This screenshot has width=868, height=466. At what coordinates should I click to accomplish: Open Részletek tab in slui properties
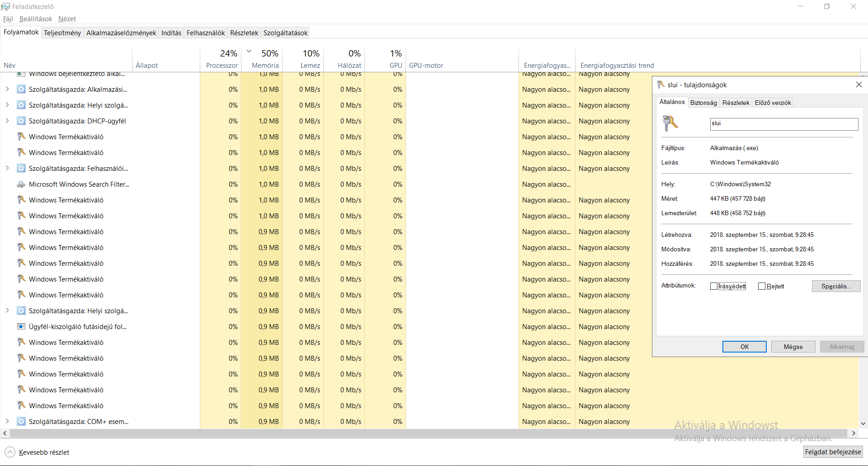click(x=736, y=103)
